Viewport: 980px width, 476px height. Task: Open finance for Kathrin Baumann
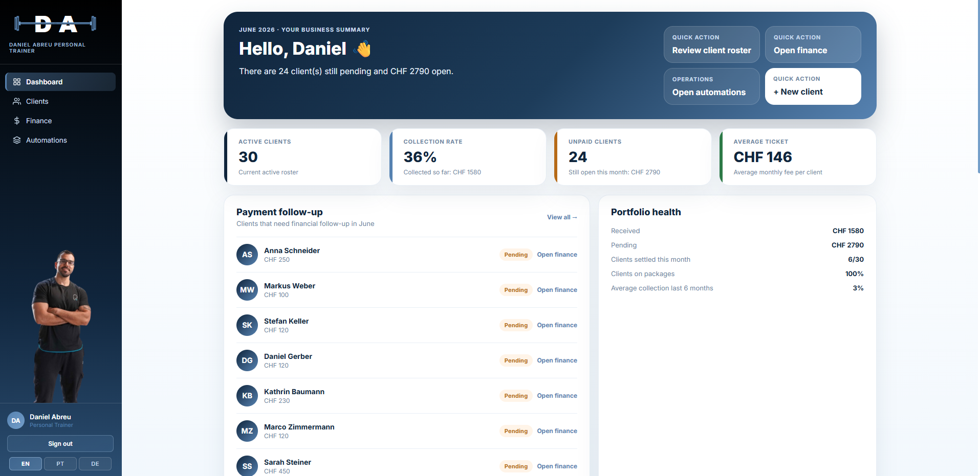click(557, 396)
